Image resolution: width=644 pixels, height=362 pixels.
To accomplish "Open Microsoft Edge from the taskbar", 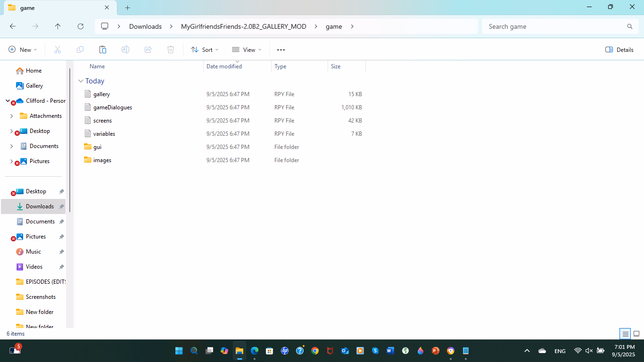I will click(255, 351).
